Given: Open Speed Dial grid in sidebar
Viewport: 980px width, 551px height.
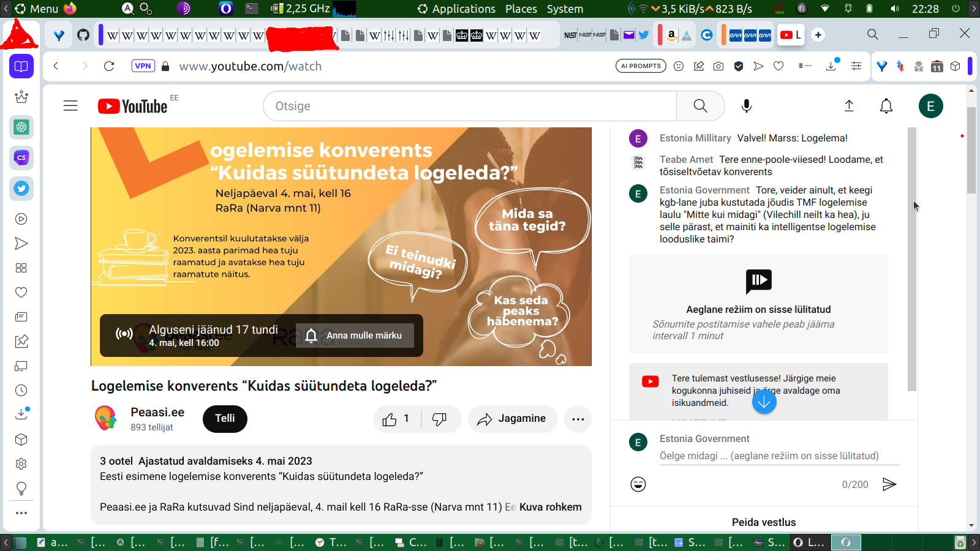Looking at the screenshot, I should pyautogui.click(x=21, y=268).
